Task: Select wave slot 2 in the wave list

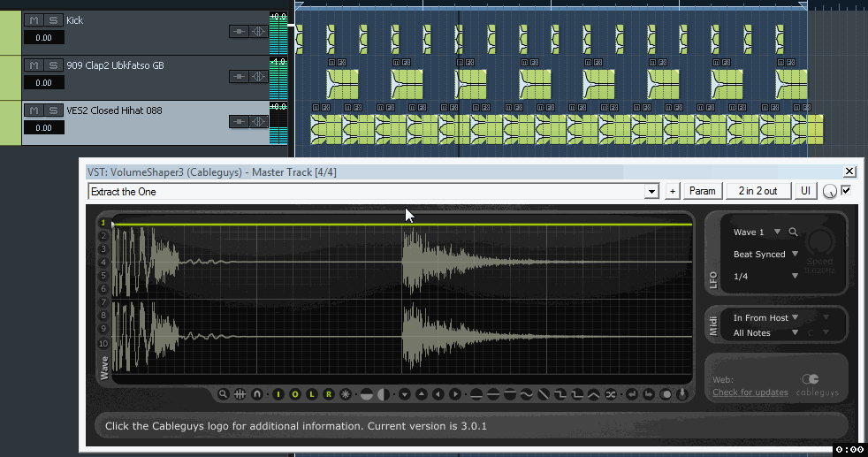Action: pos(103,236)
